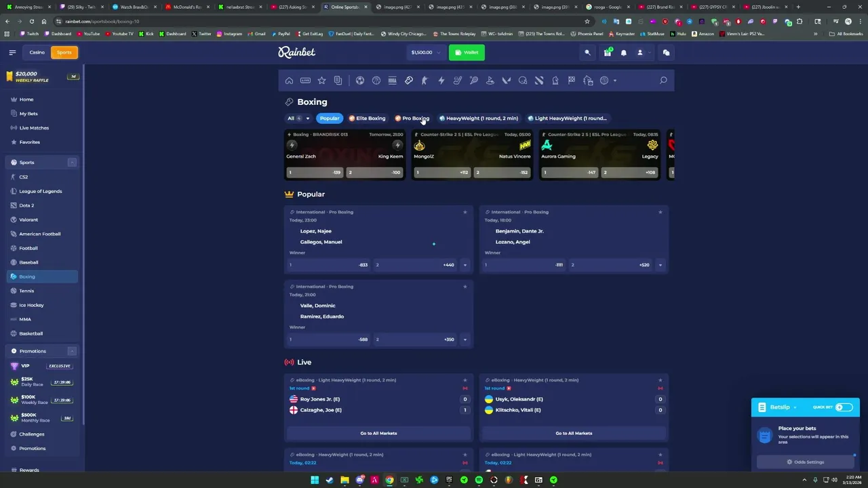Collapse the Promotions section in sidebar
This screenshot has width=868, height=488.
72,351
